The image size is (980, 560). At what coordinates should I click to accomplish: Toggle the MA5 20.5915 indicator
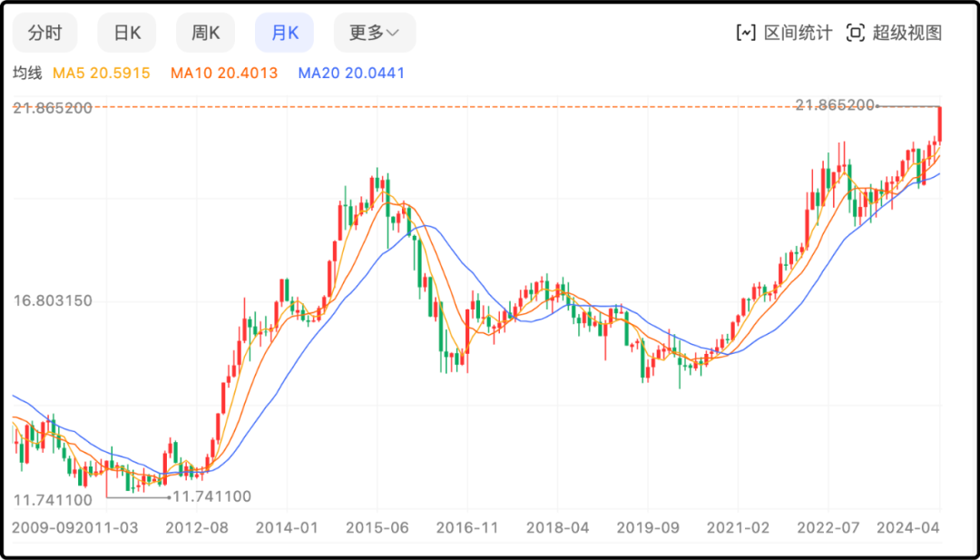point(102,73)
